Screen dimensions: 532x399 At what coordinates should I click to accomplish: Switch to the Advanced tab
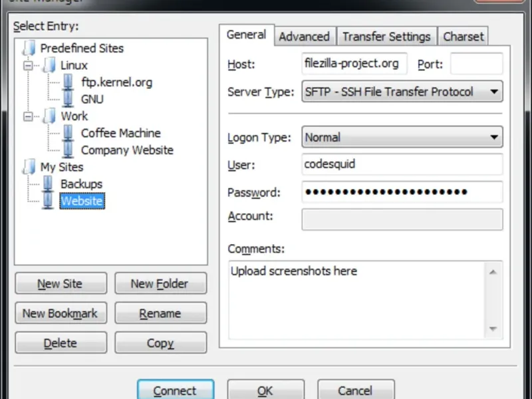tap(305, 37)
